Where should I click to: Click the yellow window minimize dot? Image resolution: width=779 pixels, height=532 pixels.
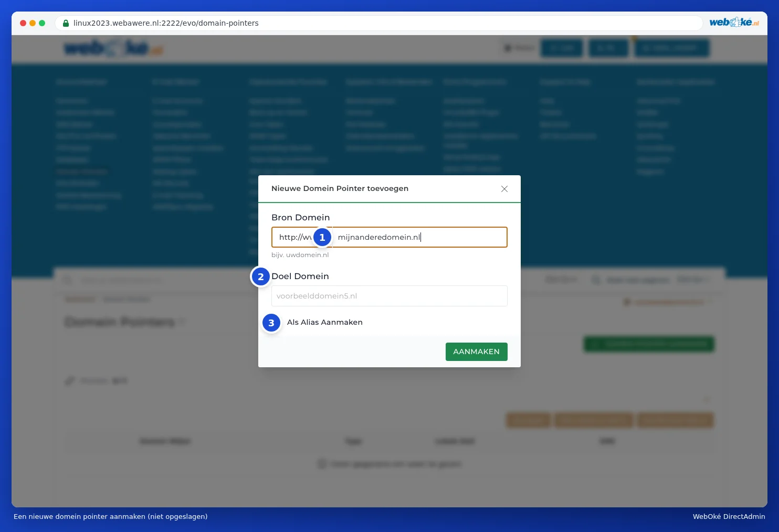coord(33,23)
